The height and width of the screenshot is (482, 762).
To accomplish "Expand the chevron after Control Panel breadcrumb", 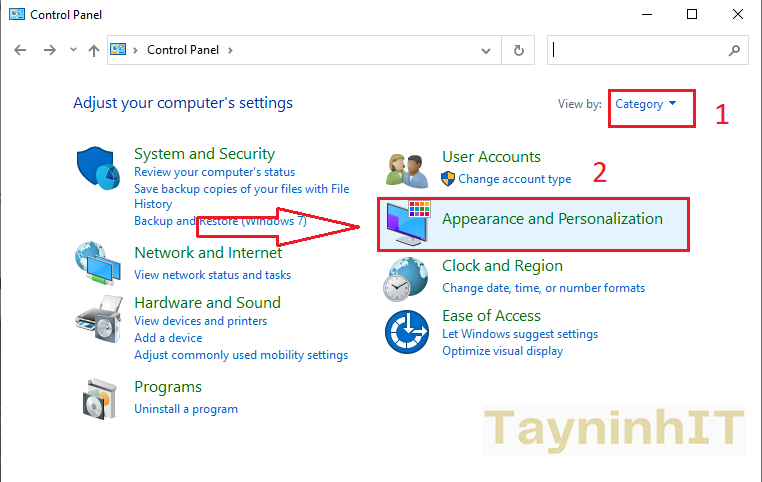I will tap(230, 50).
